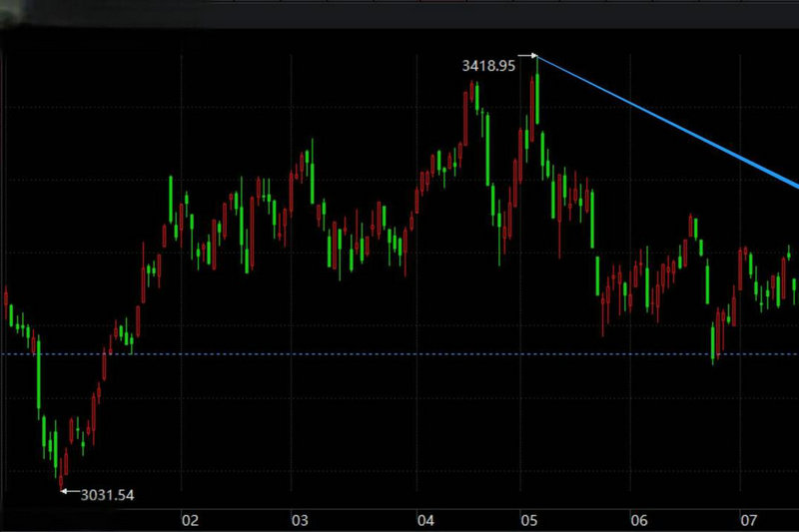Select the blue descending trendline
The image size is (799, 532).
[669, 122]
